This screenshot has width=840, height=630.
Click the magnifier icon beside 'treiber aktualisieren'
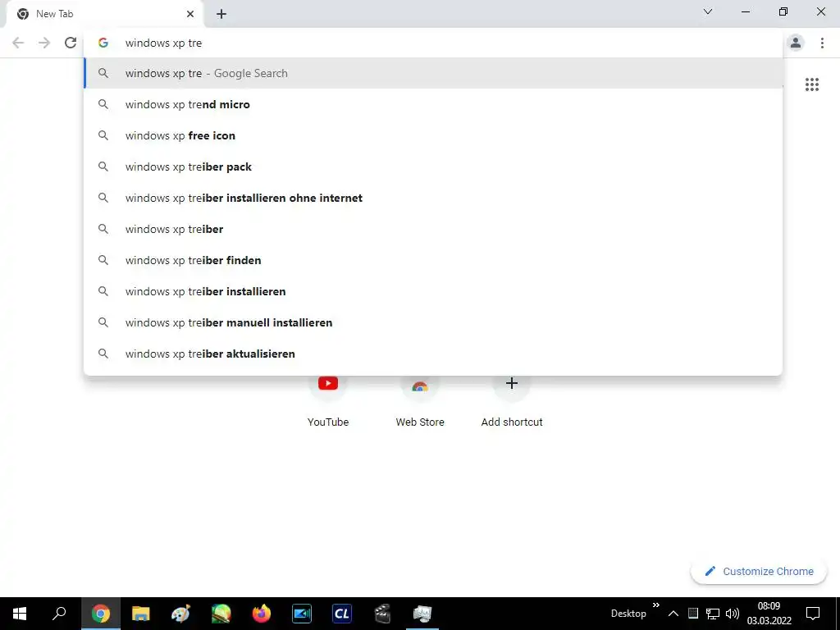coord(103,354)
